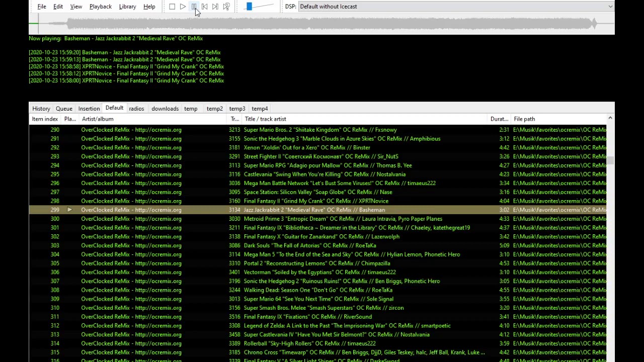Select track Castlevania Swing When You're Killing

click(x=317, y=174)
